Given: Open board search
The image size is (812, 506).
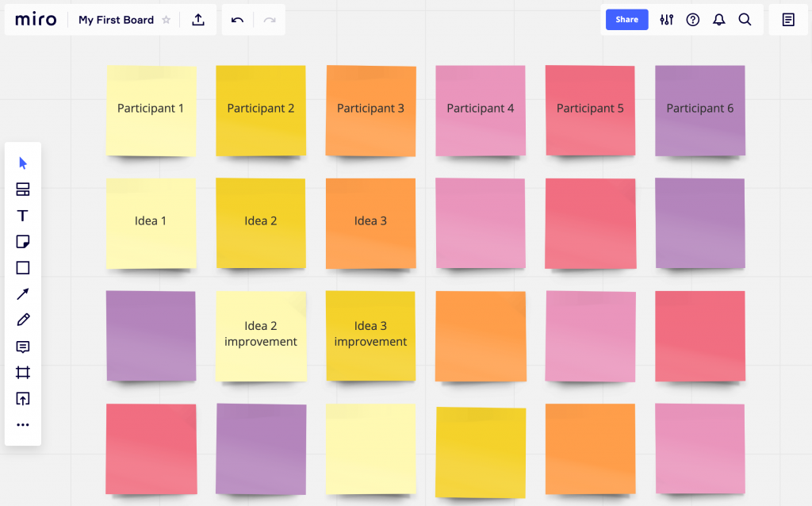Looking at the screenshot, I should (x=745, y=19).
